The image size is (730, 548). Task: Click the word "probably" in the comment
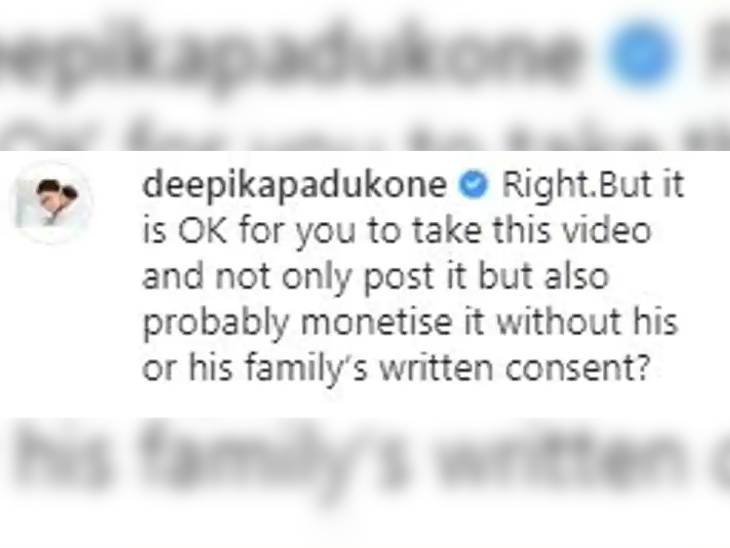click(x=216, y=323)
